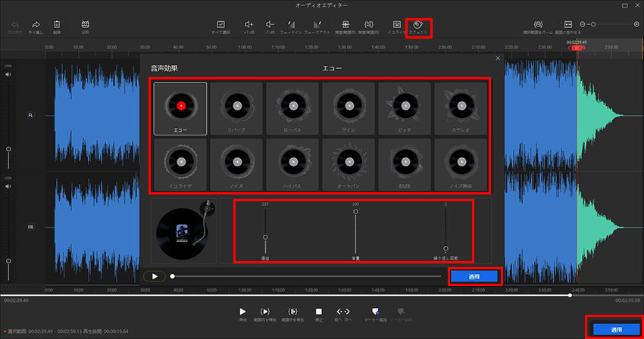Click the FL channel volume slider
Viewport: 644px width, 339px height.
point(8,149)
